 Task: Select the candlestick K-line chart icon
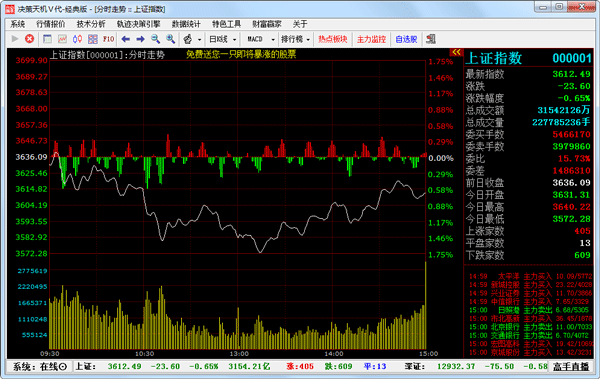(78, 39)
